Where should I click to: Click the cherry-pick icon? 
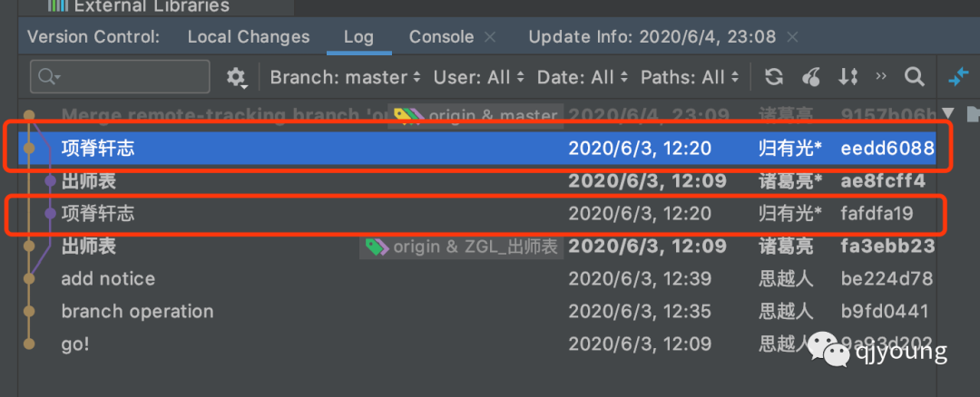(x=810, y=77)
